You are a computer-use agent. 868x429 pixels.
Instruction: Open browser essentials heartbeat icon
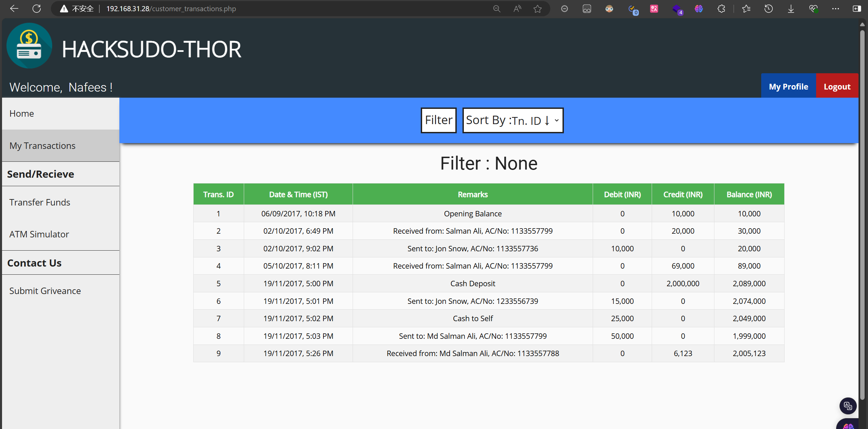813,9
